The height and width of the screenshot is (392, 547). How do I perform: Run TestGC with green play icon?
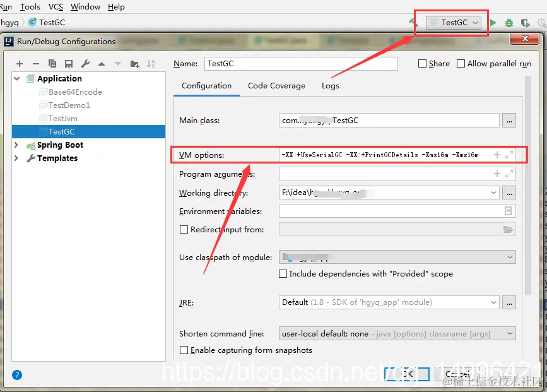pos(493,23)
